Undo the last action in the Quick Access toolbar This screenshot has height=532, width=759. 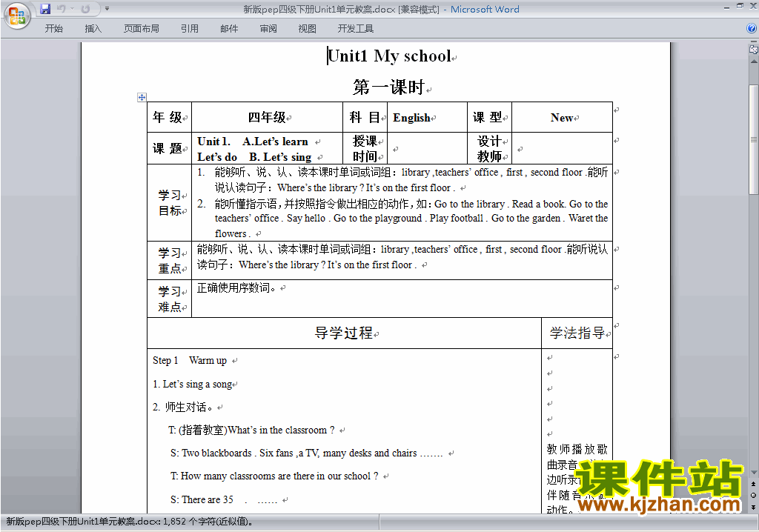[61, 9]
